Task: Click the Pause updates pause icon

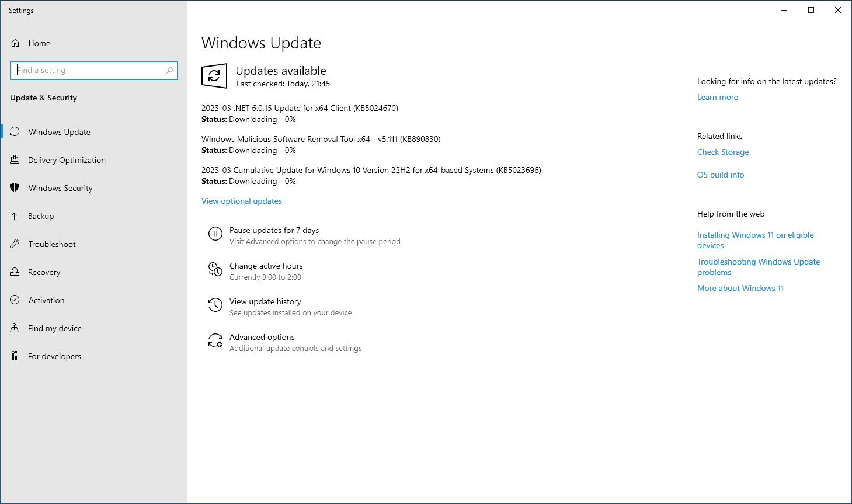Action: pyautogui.click(x=215, y=234)
